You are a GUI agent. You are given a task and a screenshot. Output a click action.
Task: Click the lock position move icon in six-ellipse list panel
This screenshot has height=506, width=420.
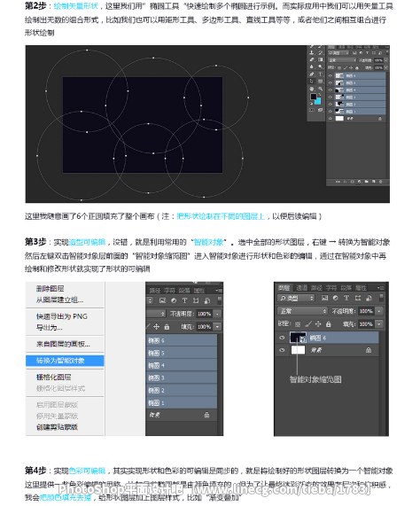157,327
